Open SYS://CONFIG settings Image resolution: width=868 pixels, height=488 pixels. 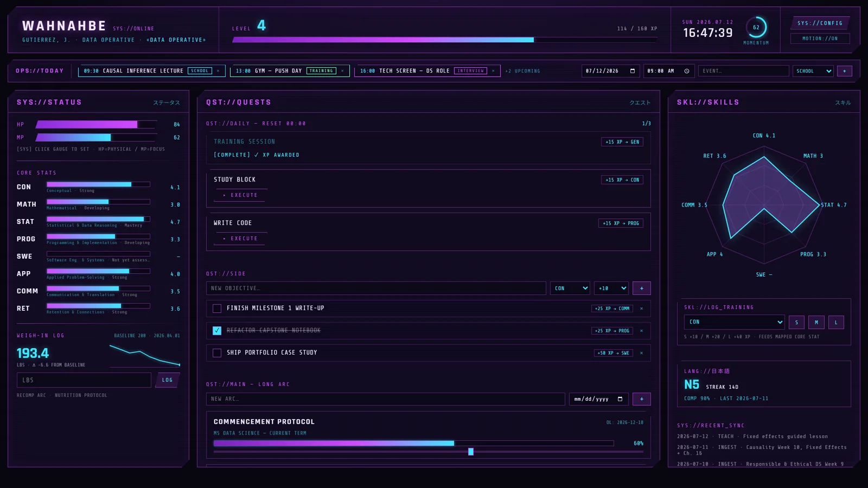point(820,23)
